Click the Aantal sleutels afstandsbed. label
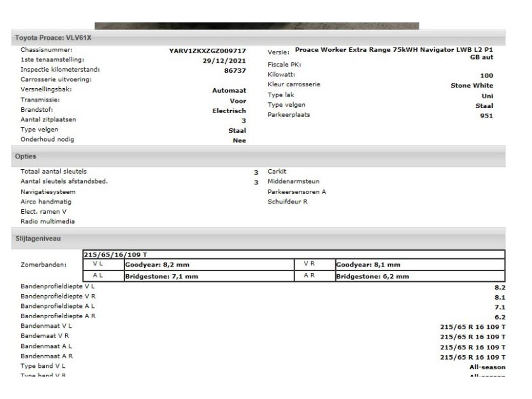 tap(64, 181)
